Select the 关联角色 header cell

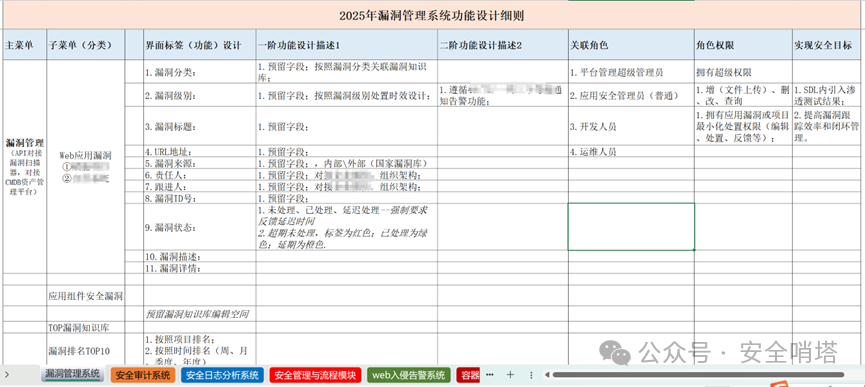(632, 45)
